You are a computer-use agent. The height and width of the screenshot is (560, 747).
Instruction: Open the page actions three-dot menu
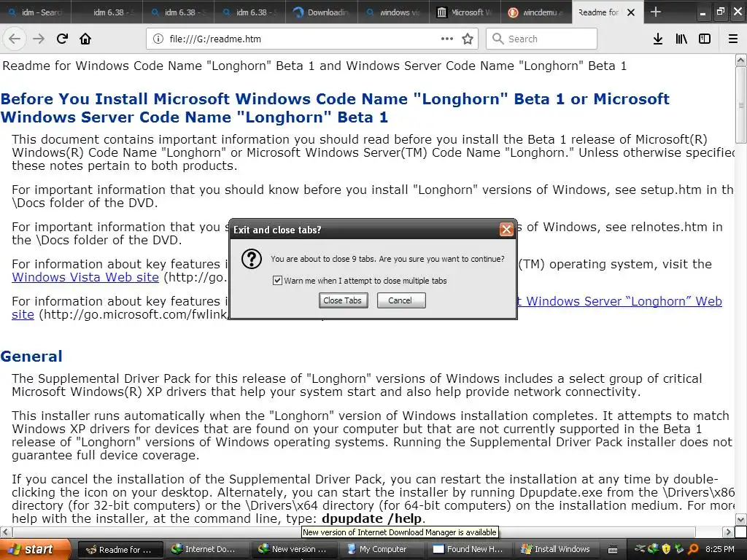click(x=447, y=39)
